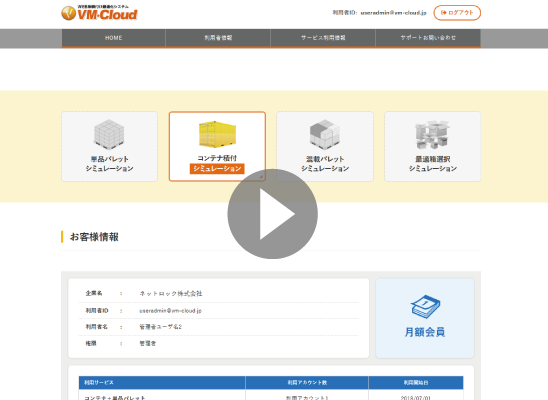
Task: Play the video overlay
Action: click(273, 214)
